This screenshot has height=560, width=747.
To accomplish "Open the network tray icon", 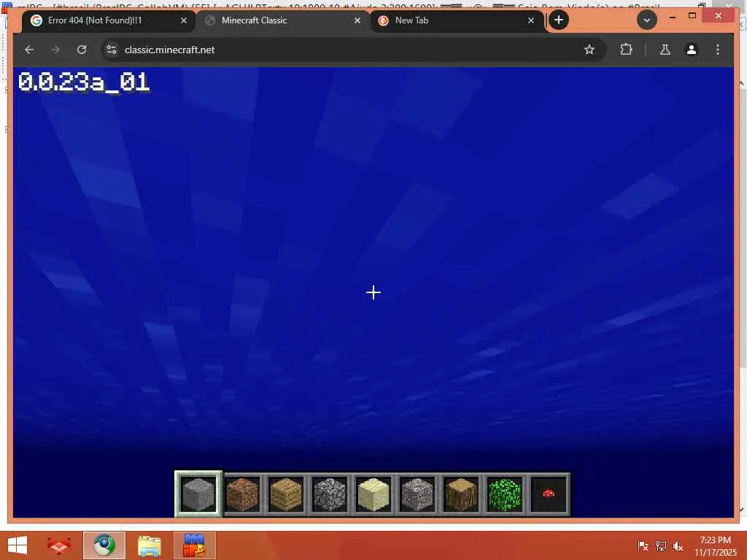I will click(660, 546).
